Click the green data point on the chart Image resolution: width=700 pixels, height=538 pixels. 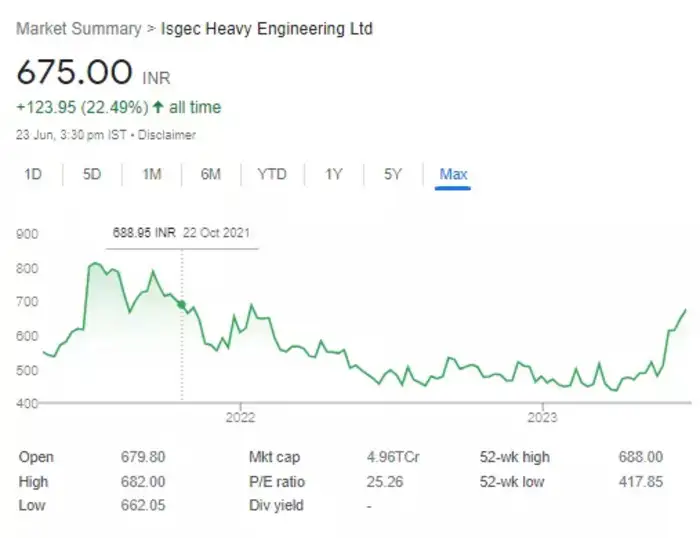tap(181, 304)
